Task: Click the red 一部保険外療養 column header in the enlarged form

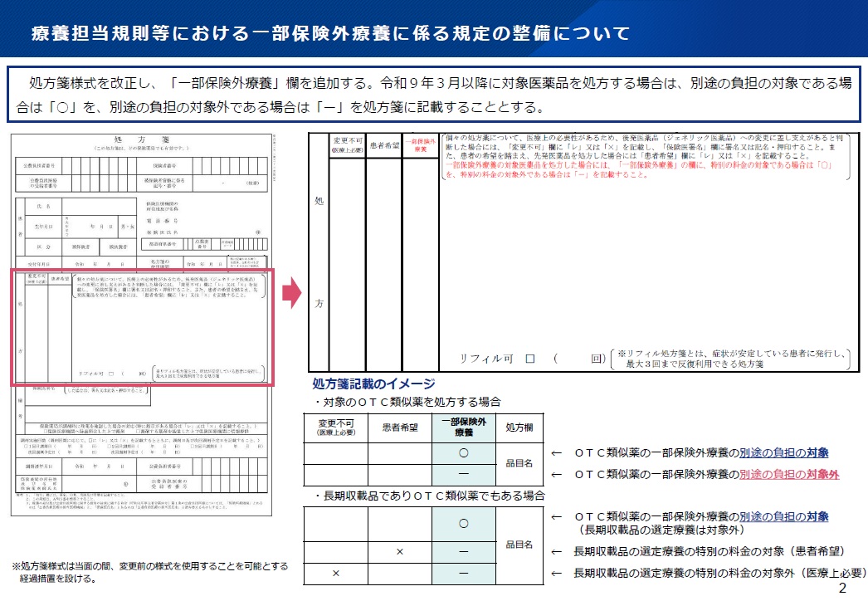Action: pyautogui.click(x=420, y=145)
